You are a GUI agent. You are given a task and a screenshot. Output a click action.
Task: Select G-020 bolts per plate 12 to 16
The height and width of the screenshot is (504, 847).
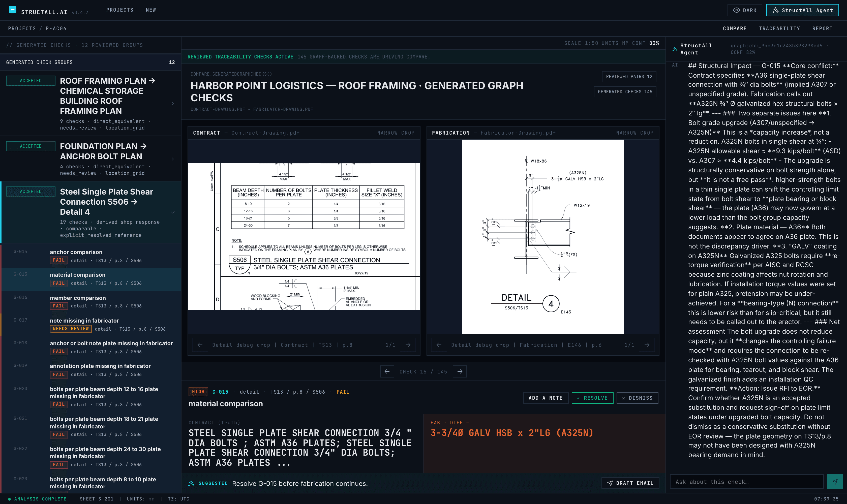(91, 396)
